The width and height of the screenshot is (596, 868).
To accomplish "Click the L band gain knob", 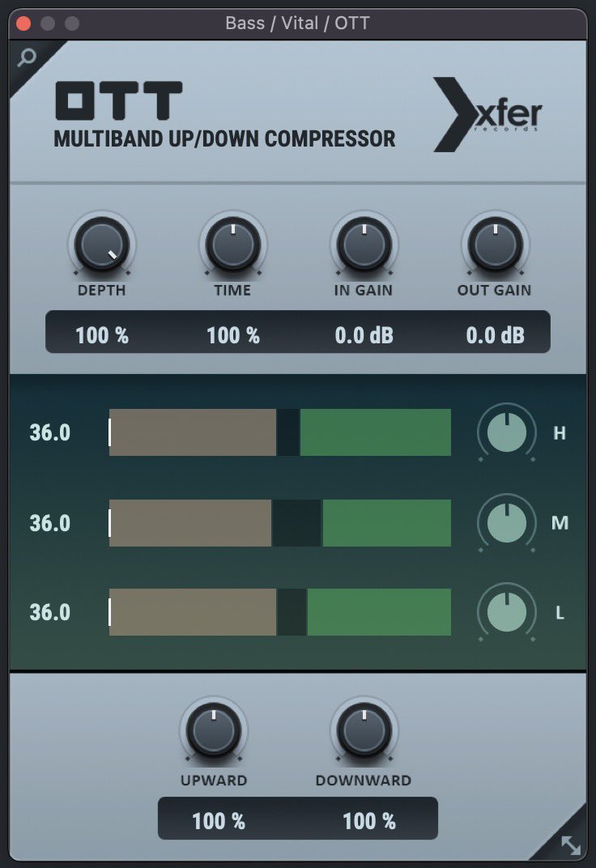I will click(x=506, y=612).
